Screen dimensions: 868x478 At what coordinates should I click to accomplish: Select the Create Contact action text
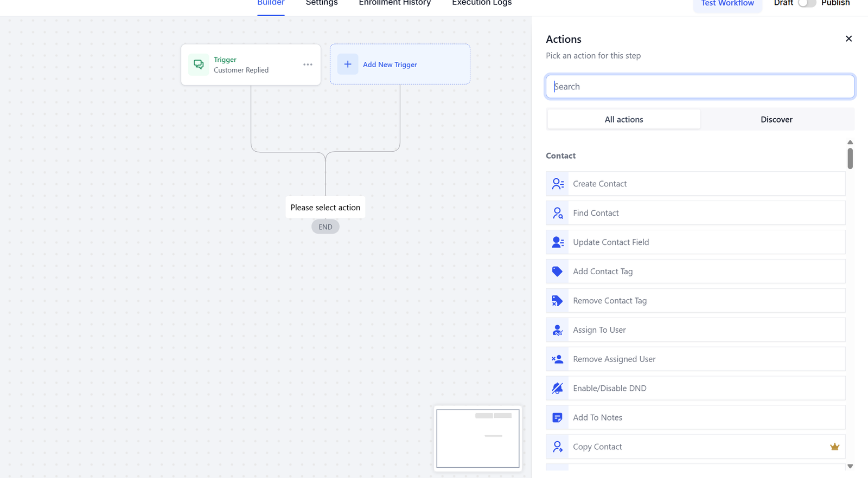(599, 184)
